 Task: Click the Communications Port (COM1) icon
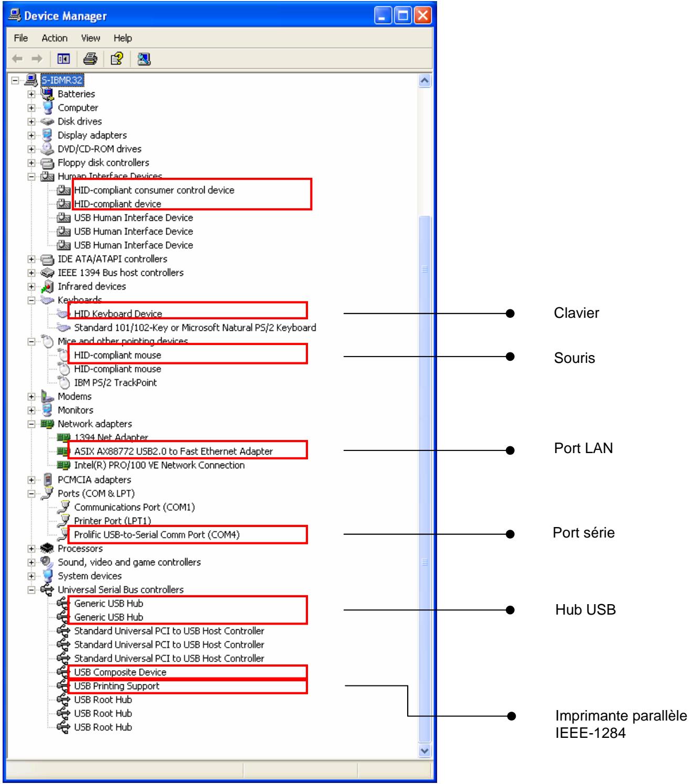[63, 507]
